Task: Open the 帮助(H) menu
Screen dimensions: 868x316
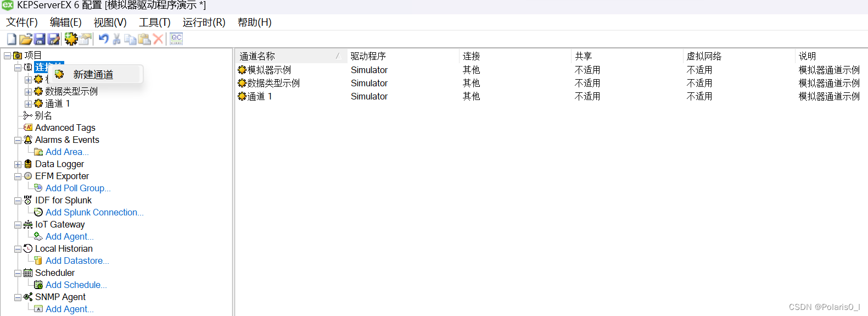Action: 255,23
